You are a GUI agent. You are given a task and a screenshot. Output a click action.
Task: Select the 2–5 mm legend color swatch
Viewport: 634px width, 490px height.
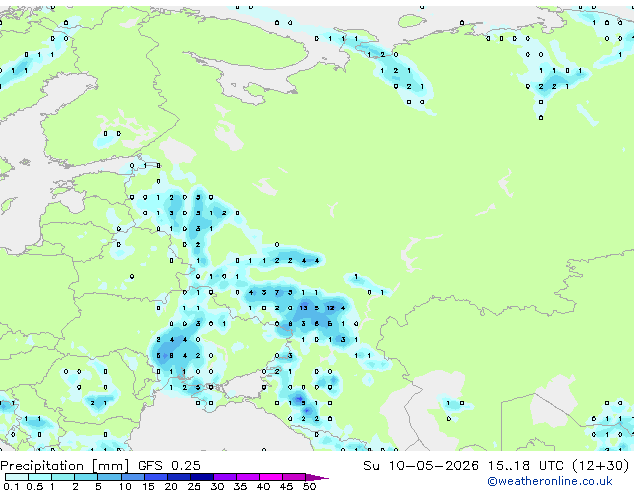tap(86, 477)
